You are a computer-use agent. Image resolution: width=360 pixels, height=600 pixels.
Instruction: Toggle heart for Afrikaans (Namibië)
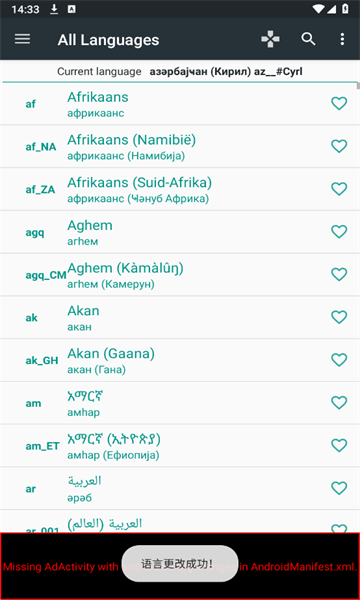click(x=339, y=146)
